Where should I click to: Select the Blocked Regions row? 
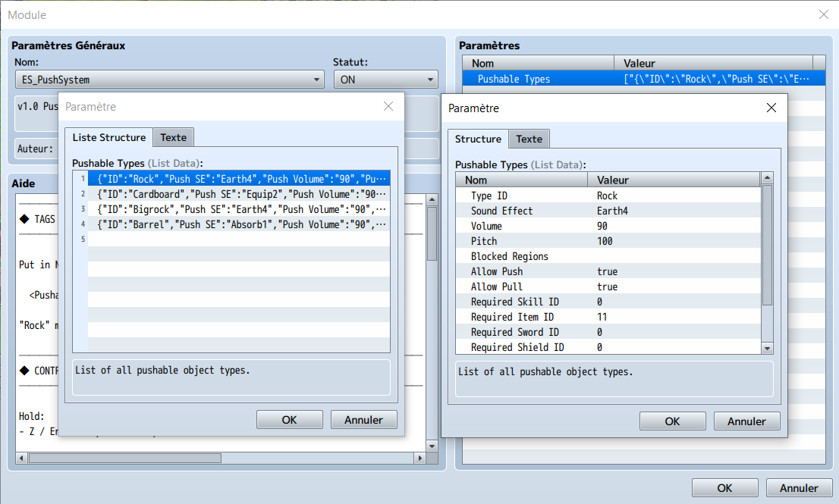pyautogui.click(x=608, y=256)
